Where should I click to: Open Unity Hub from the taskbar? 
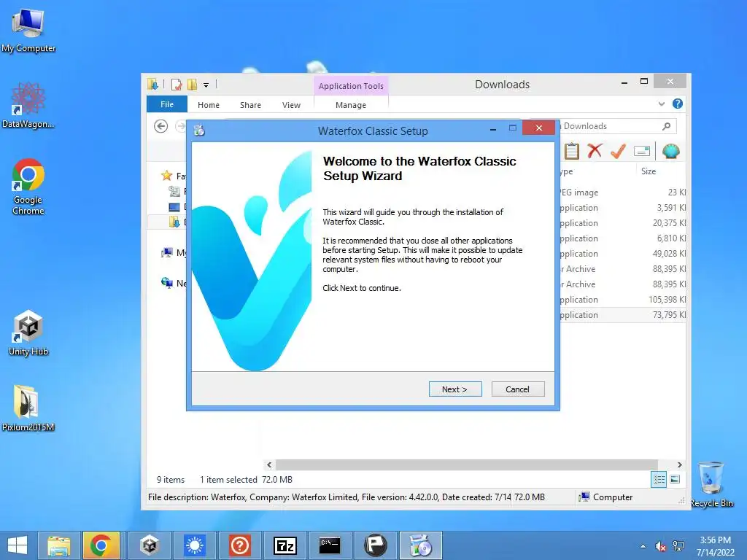click(x=149, y=545)
